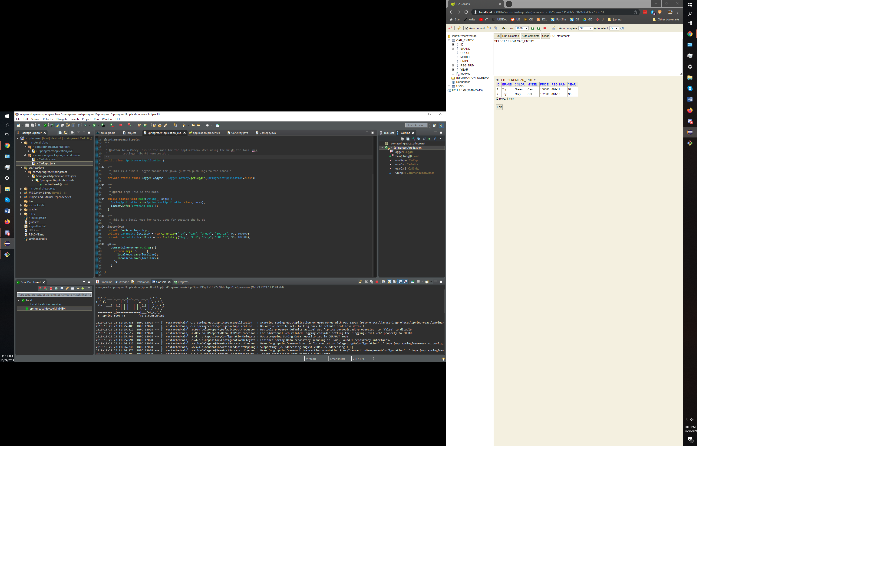The width and height of the screenshot is (871, 588).
Task: Open the Max rows dropdown
Action: pos(522,29)
